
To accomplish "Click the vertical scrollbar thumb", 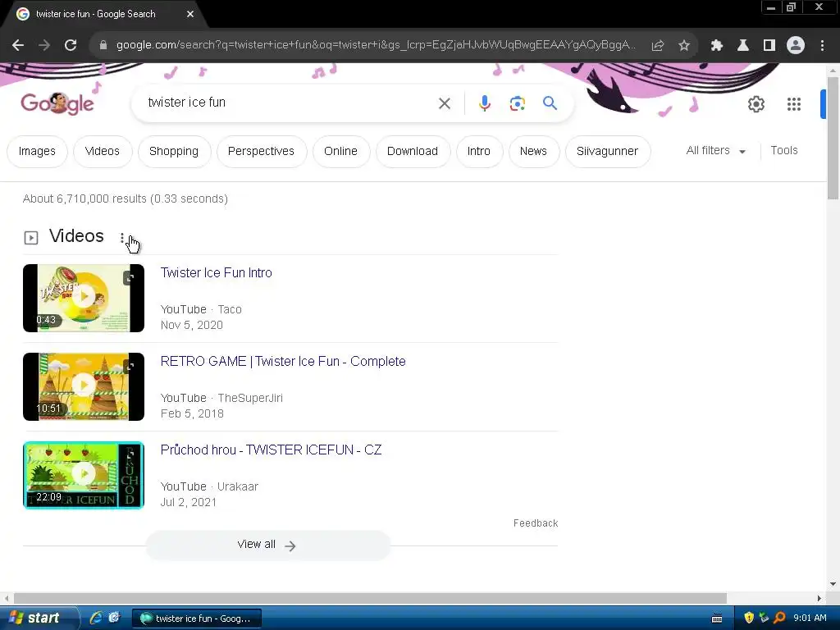I will tap(833, 138).
